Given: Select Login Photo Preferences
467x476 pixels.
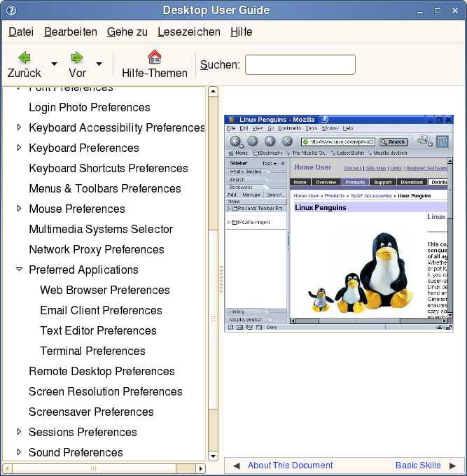Looking at the screenshot, I should click(x=90, y=108).
